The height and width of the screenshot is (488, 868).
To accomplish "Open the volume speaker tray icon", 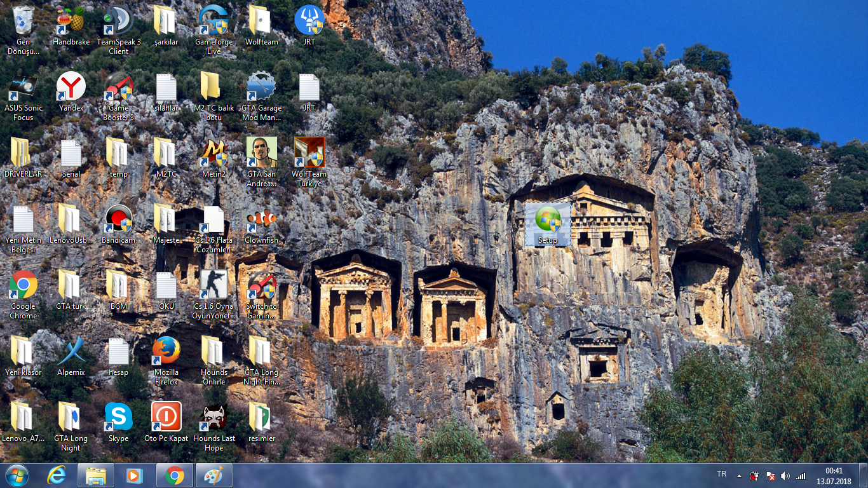I will [x=785, y=475].
